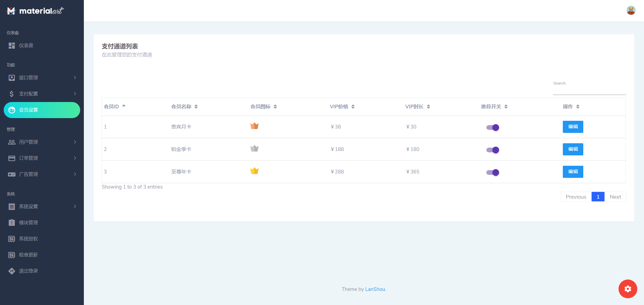644x305 pixels.
Task: Turn off recommend switch for 至尊年卡
Action: click(x=492, y=172)
